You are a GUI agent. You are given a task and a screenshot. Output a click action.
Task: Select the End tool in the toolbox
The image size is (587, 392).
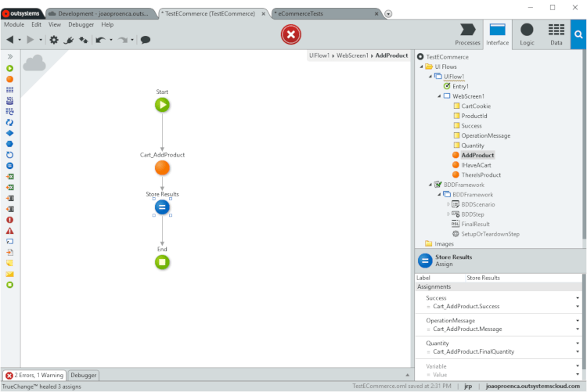click(9, 285)
